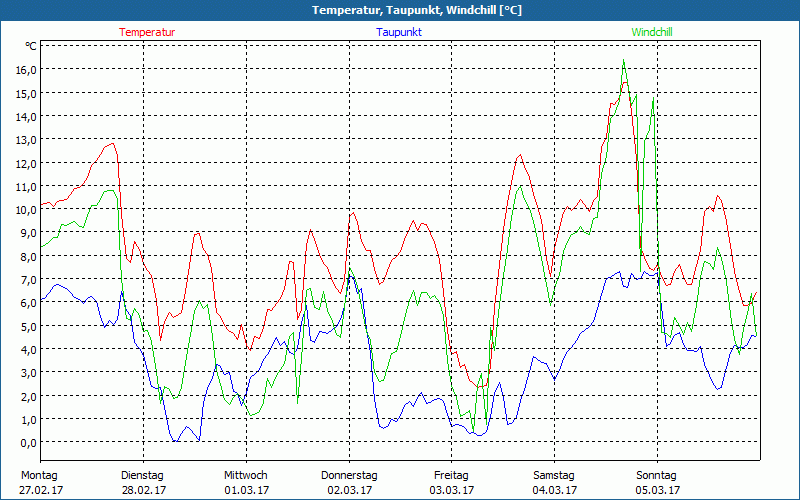Select the Samstag day label
This screenshot has width=800, height=500.
click(x=554, y=475)
